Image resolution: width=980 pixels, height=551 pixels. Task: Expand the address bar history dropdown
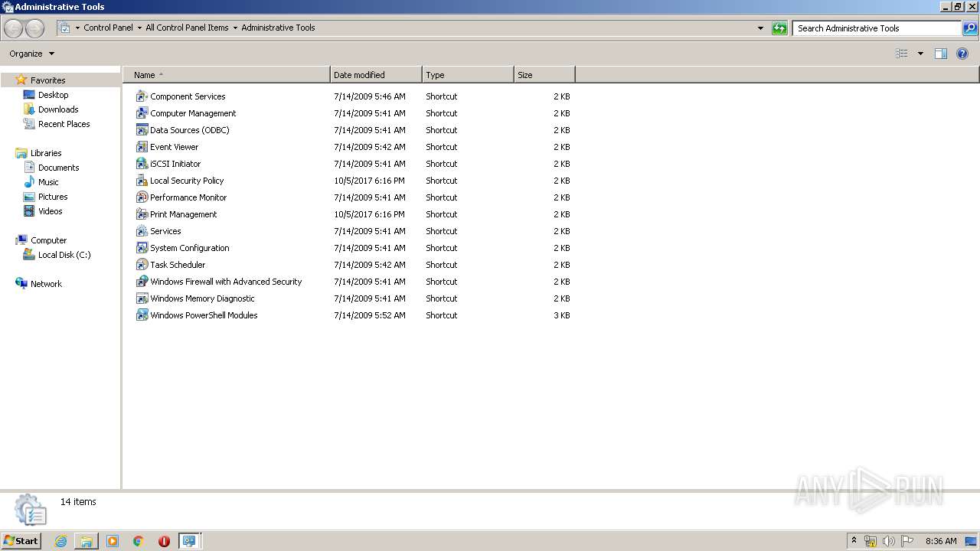tap(760, 28)
